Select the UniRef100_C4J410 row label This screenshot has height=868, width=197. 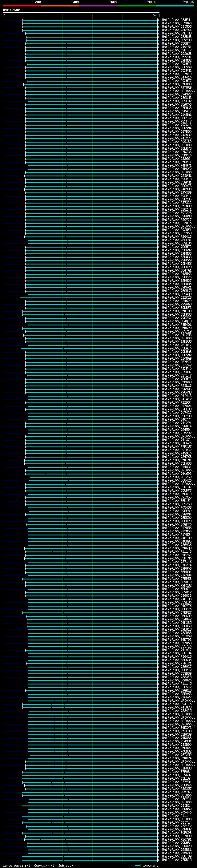[x=177, y=77]
